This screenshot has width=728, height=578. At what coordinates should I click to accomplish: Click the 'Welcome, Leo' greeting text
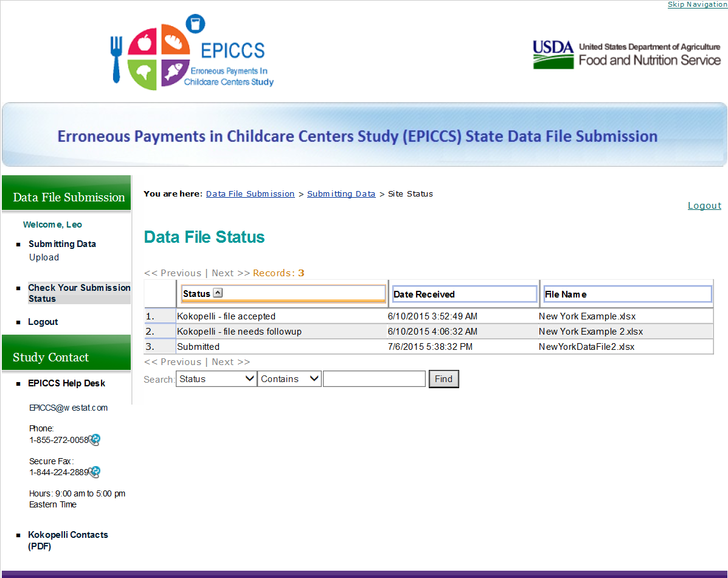(x=52, y=225)
